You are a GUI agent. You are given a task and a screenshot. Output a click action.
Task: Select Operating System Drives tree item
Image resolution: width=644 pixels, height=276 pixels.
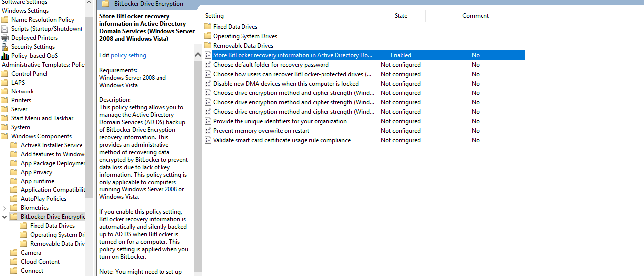[57, 235]
